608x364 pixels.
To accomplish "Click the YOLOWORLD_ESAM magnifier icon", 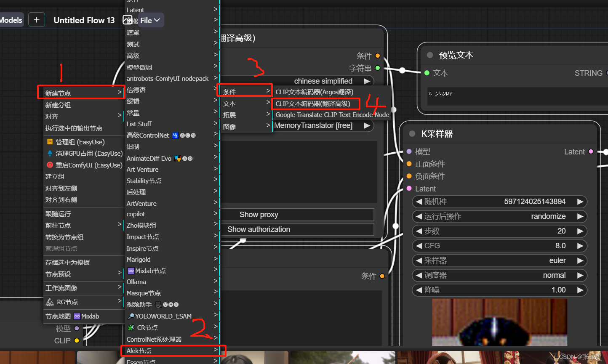I will pos(131,316).
